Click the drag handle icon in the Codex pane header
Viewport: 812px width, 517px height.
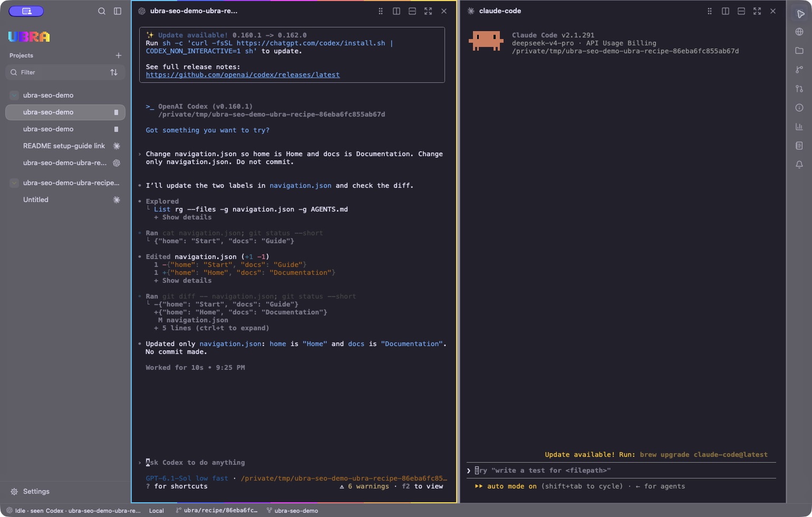[x=381, y=11]
